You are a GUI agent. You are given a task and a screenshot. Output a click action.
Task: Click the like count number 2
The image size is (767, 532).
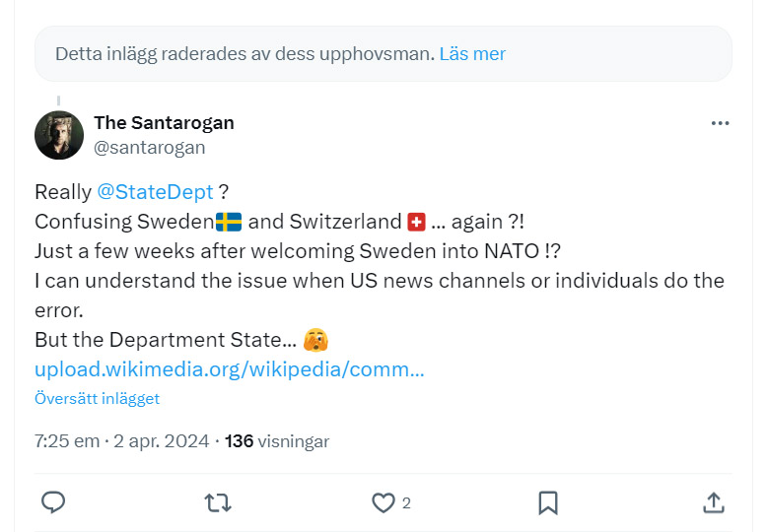pyautogui.click(x=406, y=502)
